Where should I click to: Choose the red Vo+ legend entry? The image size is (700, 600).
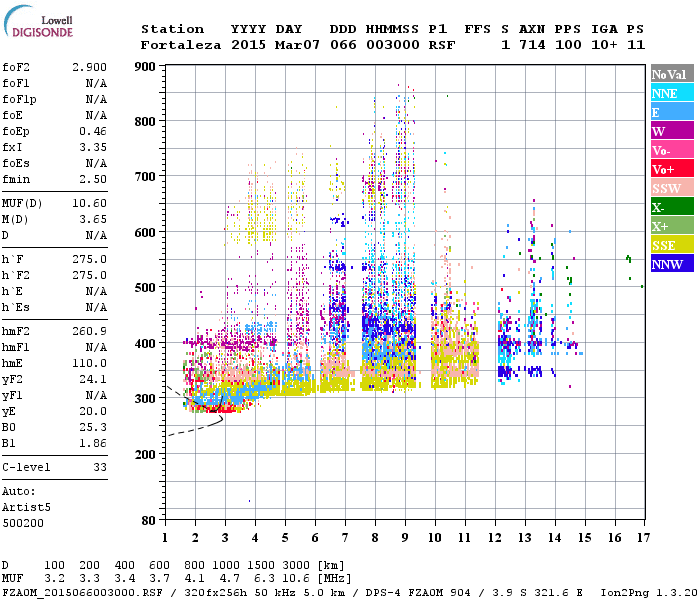coord(670,169)
